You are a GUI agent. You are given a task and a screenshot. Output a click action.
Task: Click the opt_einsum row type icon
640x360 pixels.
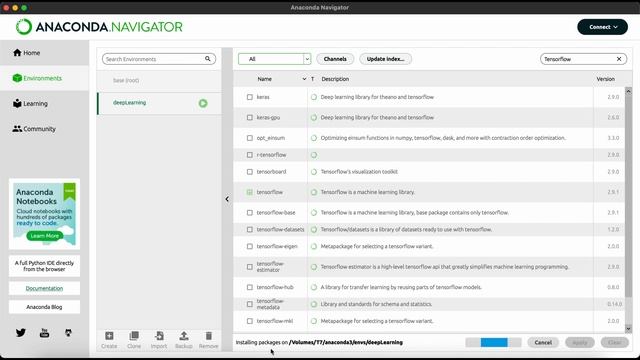tap(313, 138)
